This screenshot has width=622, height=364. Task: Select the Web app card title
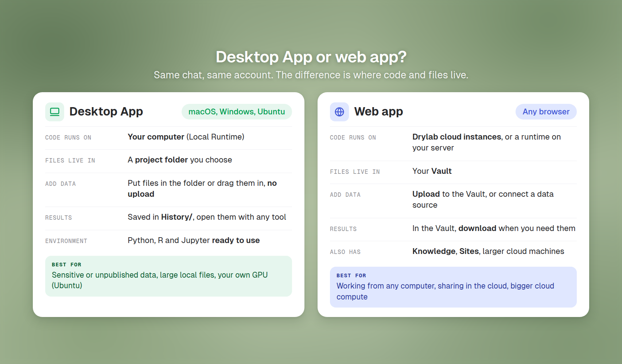point(378,111)
